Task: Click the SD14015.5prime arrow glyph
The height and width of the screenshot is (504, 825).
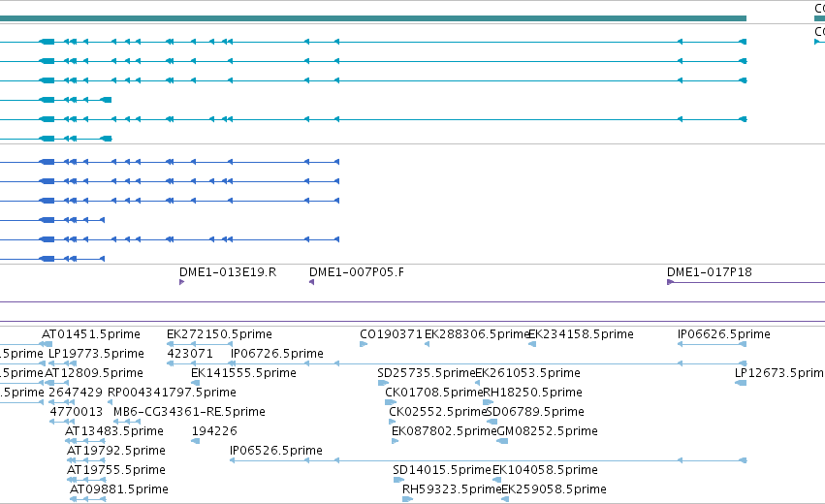Action: pyautogui.click(x=398, y=480)
